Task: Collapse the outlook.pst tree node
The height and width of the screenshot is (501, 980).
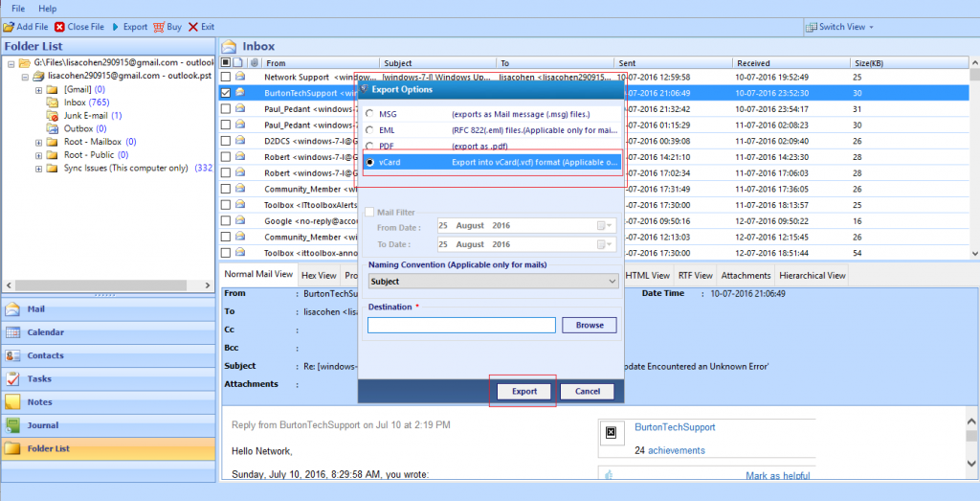Action: 25,77
